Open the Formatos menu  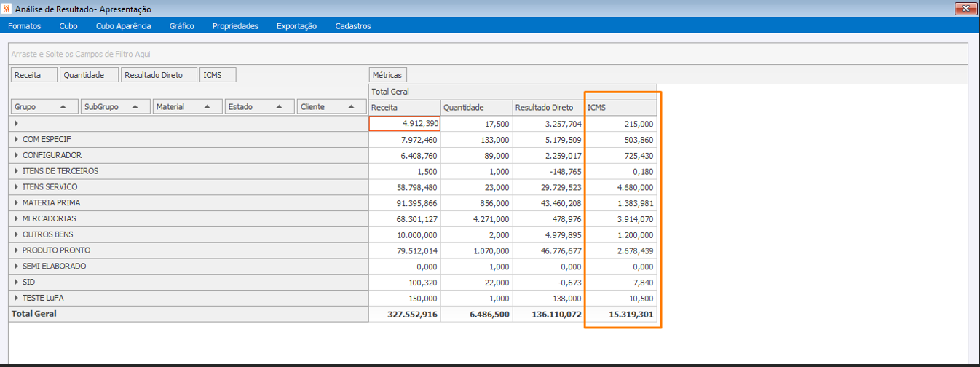pyautogui.click(x=24, y=25)
